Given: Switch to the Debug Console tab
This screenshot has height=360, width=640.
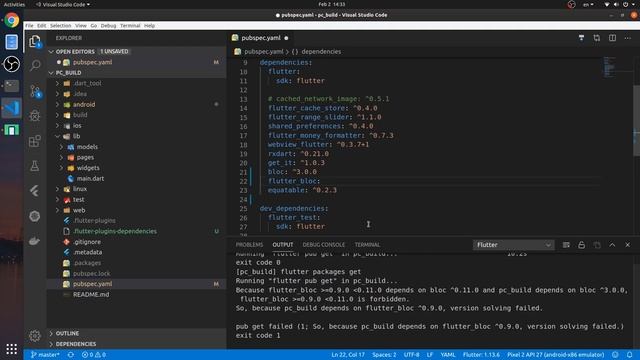Looking at the screenshot, I should pos(324,245).
